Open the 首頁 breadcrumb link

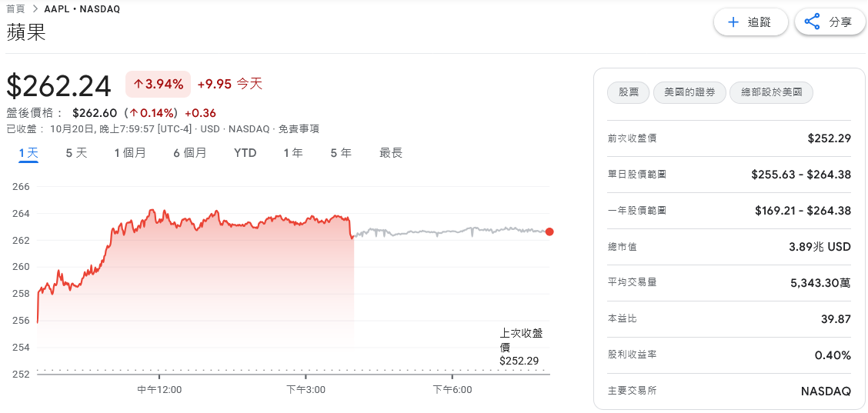(x=15, y=9)
